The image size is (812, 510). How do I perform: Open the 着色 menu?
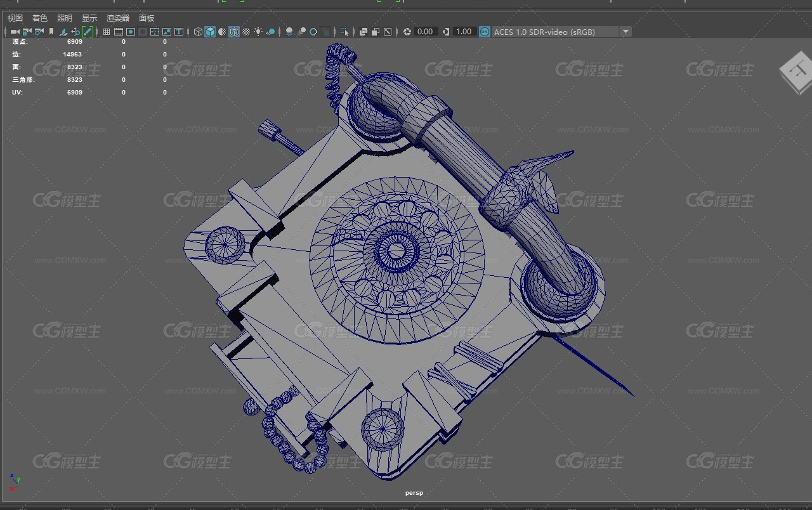pos(40,18)
